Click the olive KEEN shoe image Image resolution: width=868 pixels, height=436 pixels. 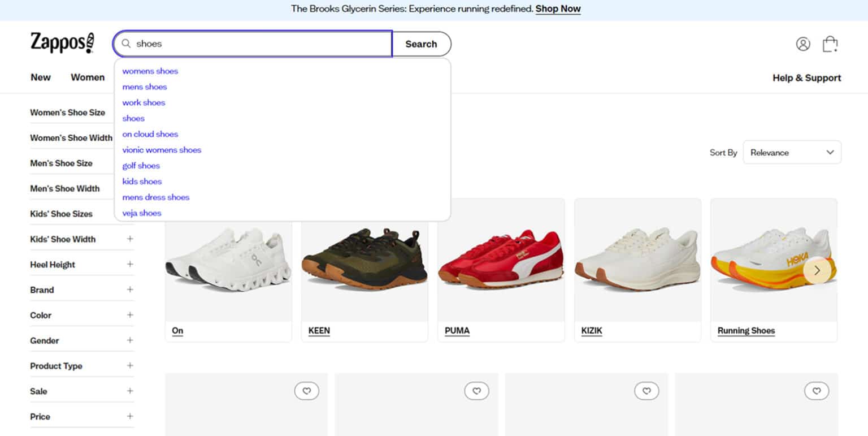click(x=364, y=259)
